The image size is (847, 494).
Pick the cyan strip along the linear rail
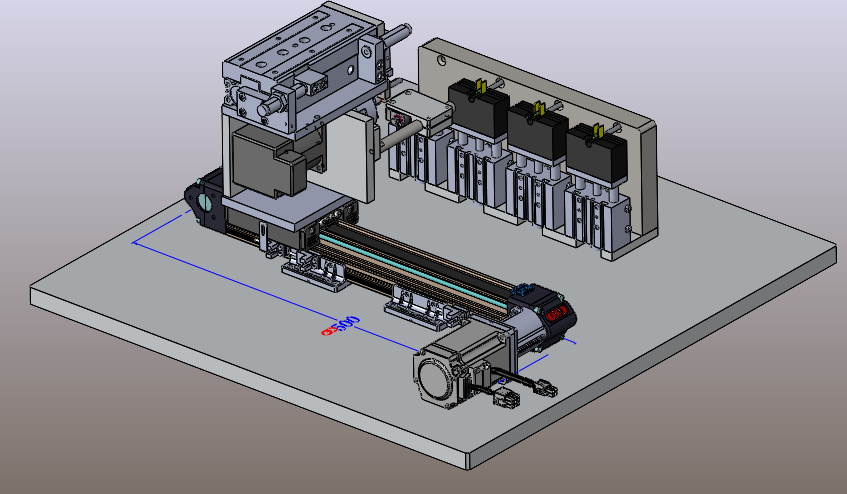click(413, 270)
